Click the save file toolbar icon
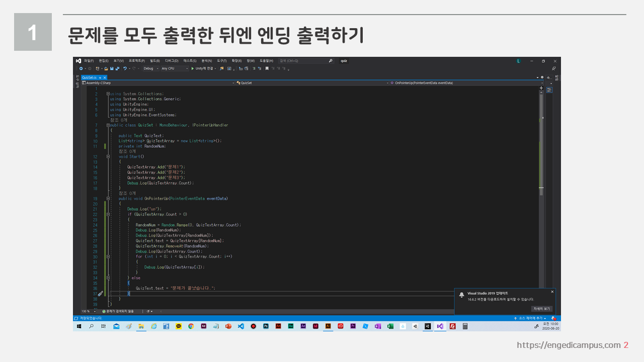This screenshot has width=644, height=362. tap(112, 68)
